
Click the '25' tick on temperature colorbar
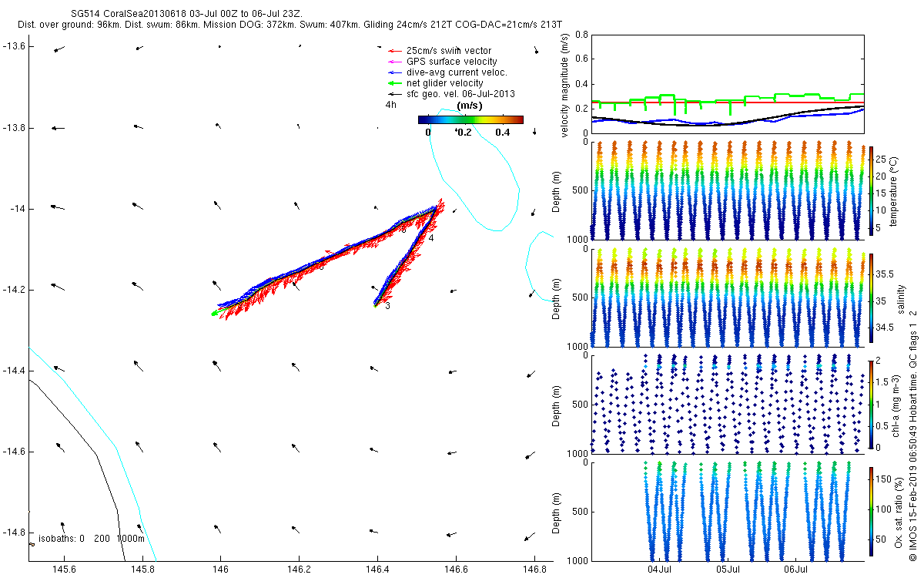(882, 161)
